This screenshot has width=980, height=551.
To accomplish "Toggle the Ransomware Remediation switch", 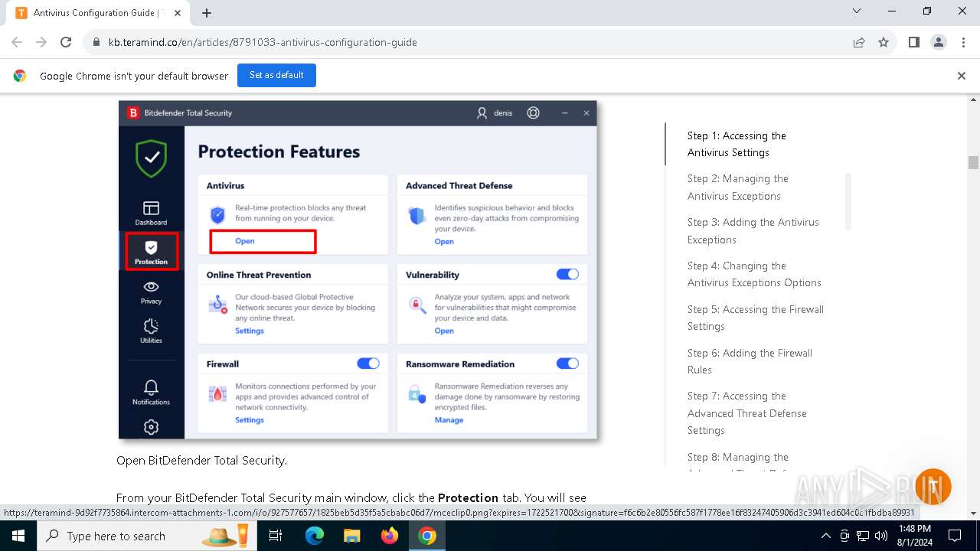I will click(567, 363).
